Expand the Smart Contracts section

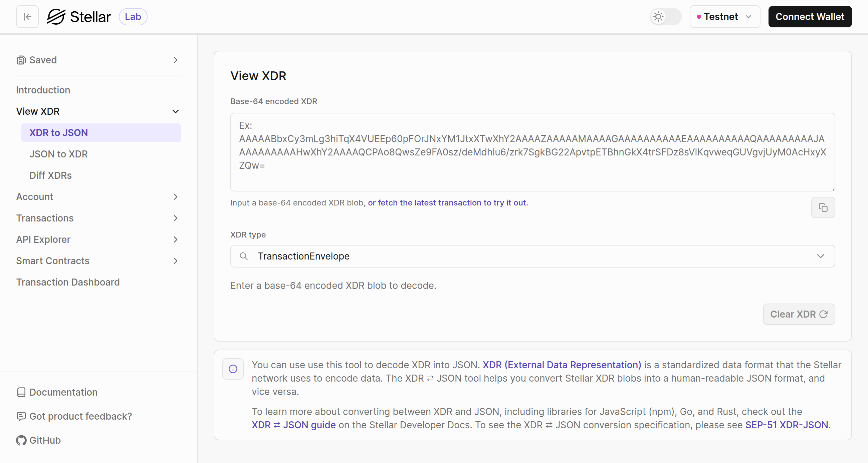[176, 261]
